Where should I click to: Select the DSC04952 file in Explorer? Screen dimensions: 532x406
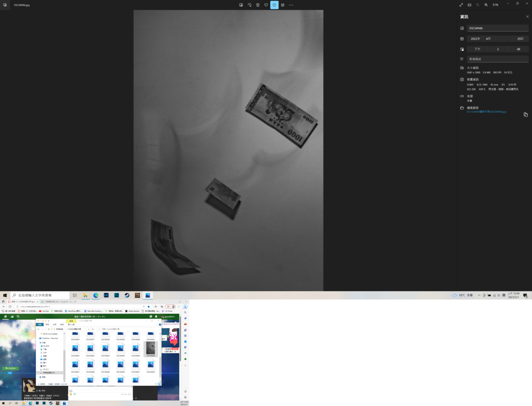151,366
